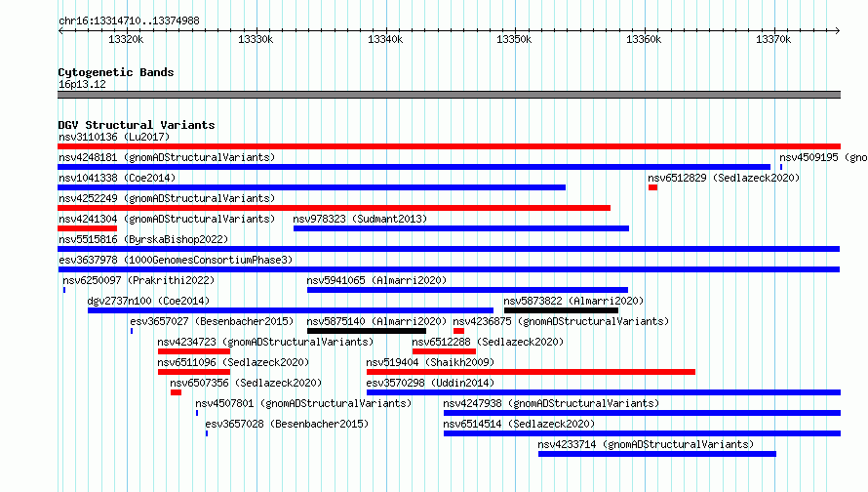Click the blue nsv4248181 variant bar
Viewport: 868px width, 492px height.
pos(414,167)
